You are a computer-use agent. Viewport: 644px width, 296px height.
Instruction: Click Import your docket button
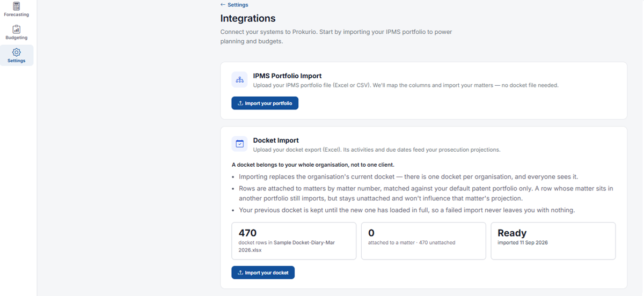point(263,272)
